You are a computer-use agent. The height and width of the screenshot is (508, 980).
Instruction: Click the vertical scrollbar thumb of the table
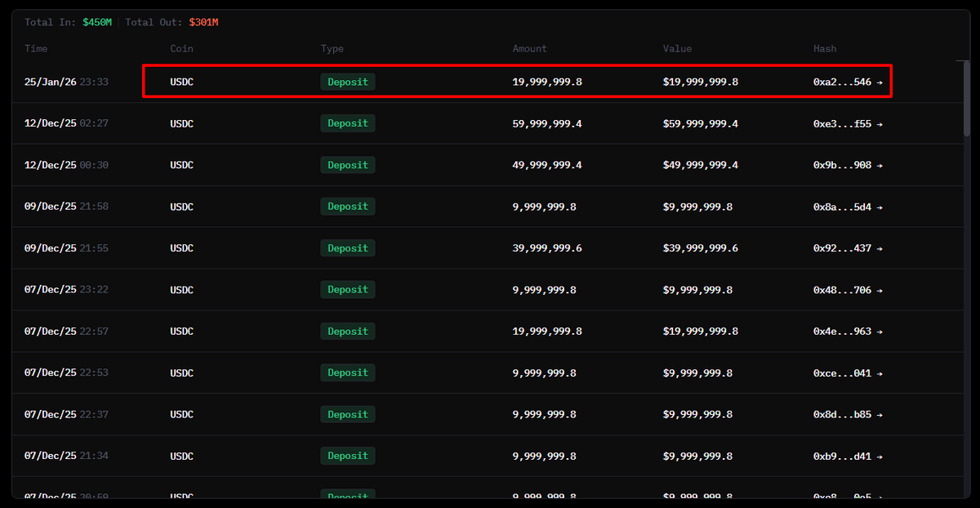click(x=967, y=98)
